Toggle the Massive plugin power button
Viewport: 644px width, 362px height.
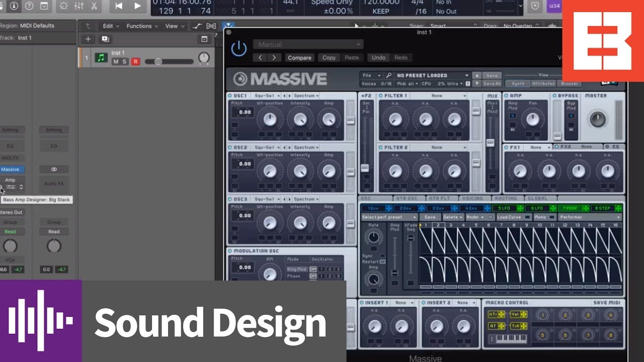coord(239,49)
